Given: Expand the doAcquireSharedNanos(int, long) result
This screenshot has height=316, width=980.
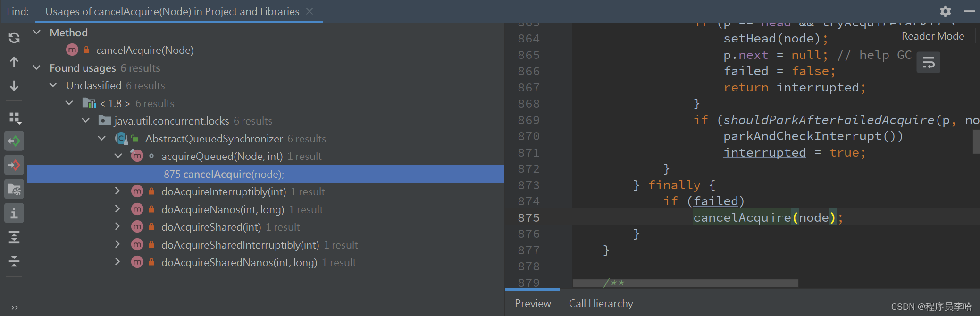Looking at the screenshot, I should click(117, 262).
